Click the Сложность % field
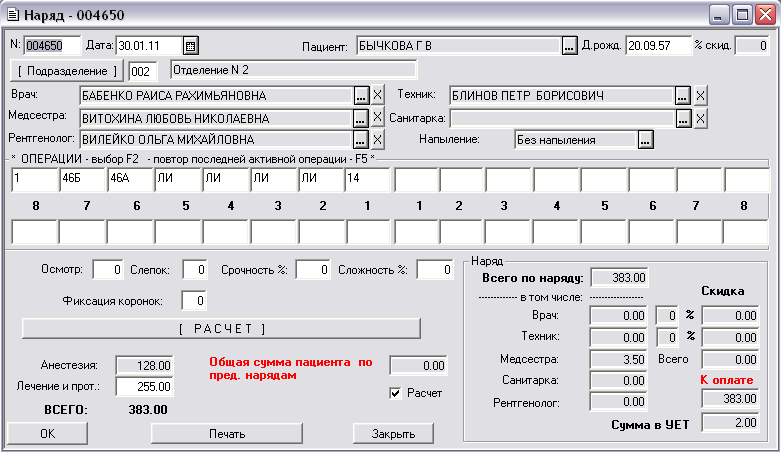The width and height of the screenshot is (781, 453). coord(435,270)
